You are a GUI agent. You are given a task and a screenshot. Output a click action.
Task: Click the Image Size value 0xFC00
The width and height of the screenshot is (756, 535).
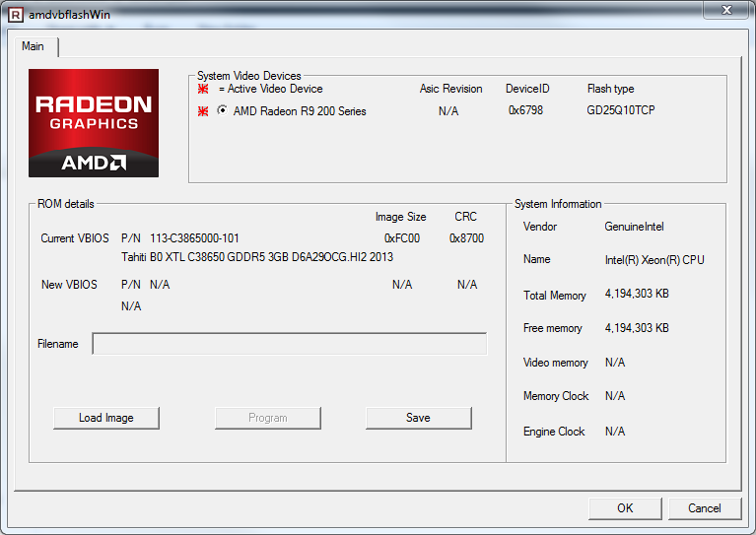click(402, 238)
